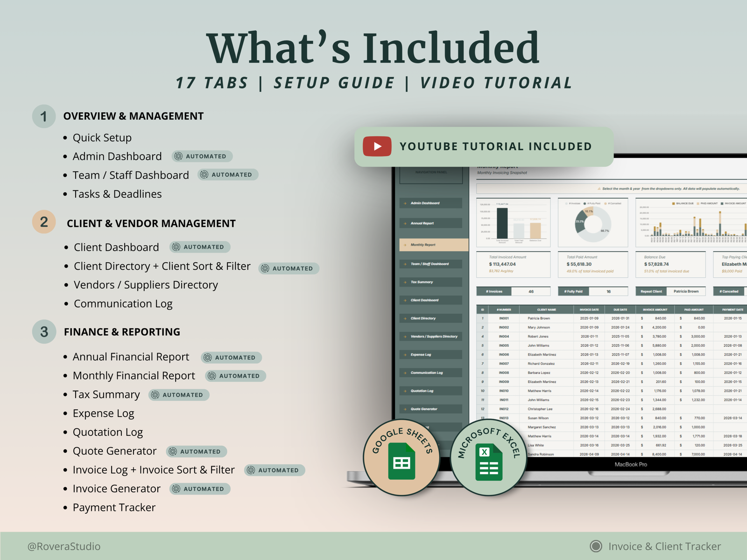Click the Automated badge next to Client Dashboard
Image resolution: width=747 pixels, height=560 pixels.
click(x=200, y=247)
